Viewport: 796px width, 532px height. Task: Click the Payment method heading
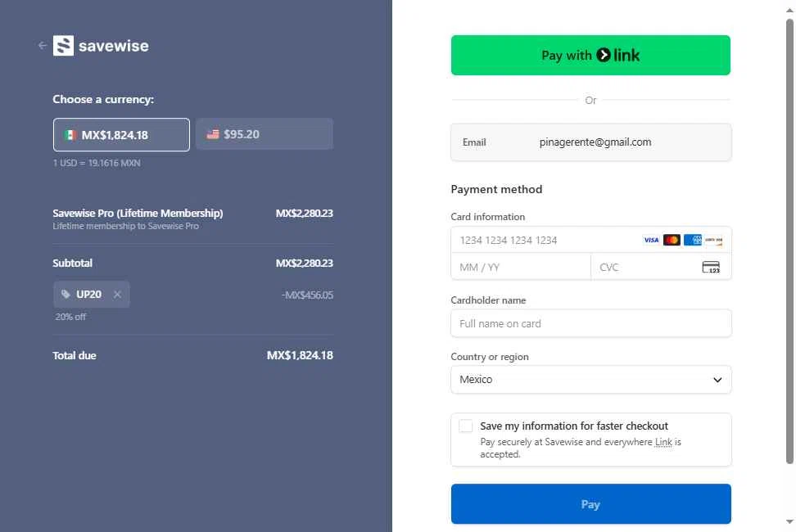[496, 189]
